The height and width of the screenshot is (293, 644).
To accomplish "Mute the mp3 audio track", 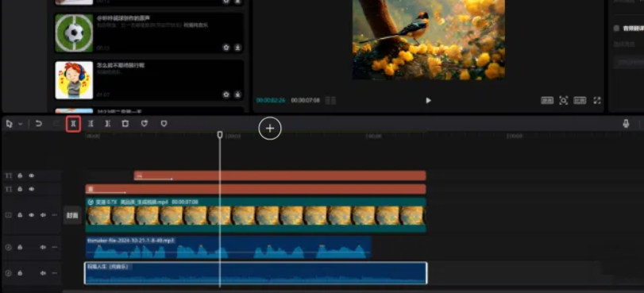I will [x=43, y=248].
